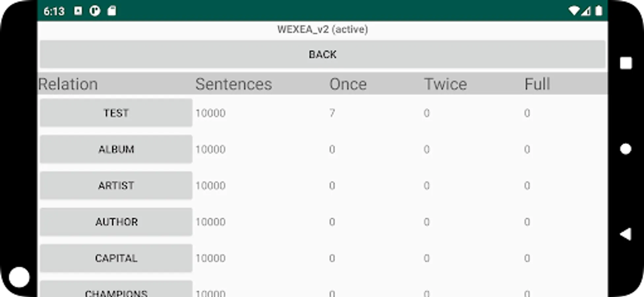
Task: Tap the cellular signal strength icon
Action: tap(586, 12)
